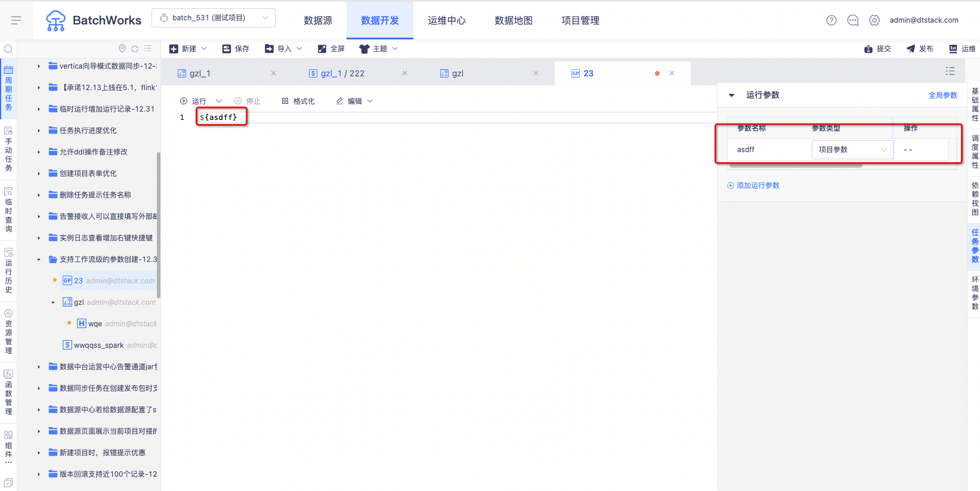980x491 pixels.
Task: Click the search magnifier icon in sidebar
Action: pos(8,49)
